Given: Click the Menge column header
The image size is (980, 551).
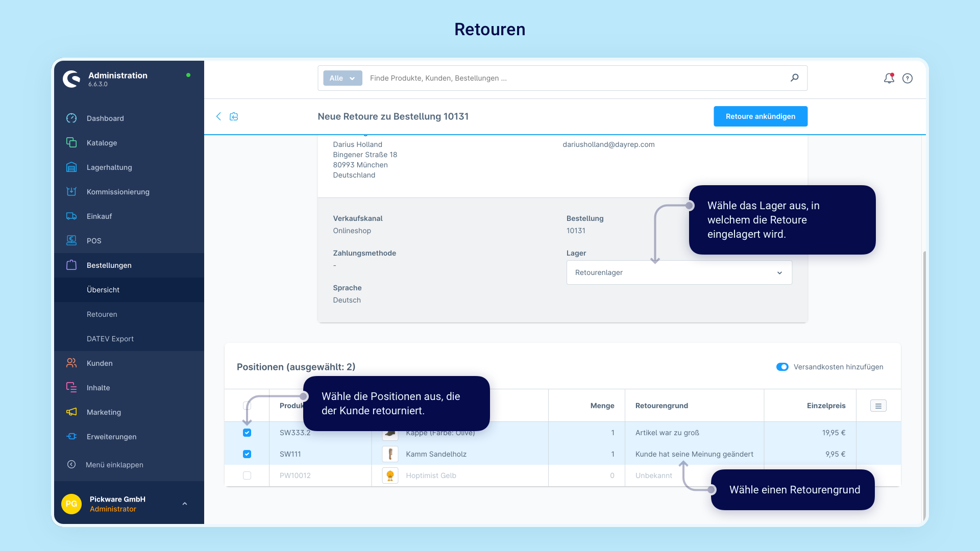Looking at the screenshot, I should coord(602,406).
